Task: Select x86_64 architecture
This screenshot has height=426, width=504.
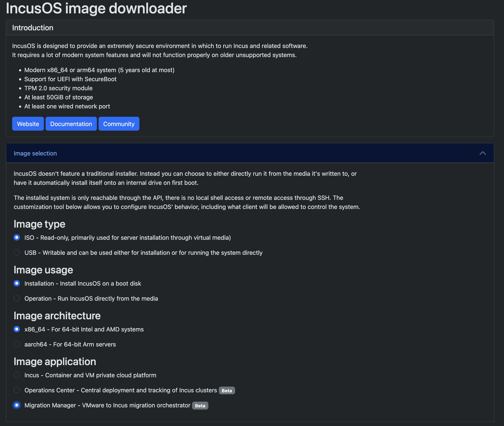Action: pyautogui.click(x=17, y=329)
